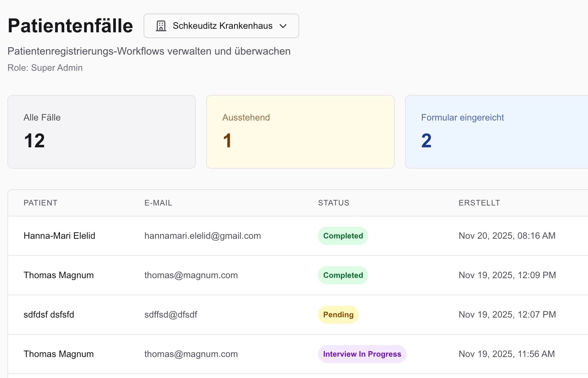
Task: Click Completed badge for Hanna-Mari Elelid
Action: [343, 236]
